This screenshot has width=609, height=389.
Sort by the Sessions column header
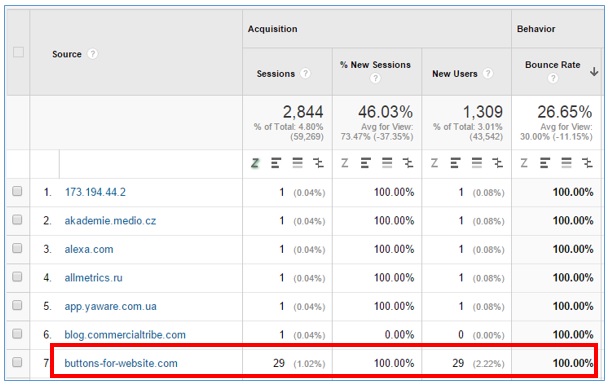coord(276,74)
